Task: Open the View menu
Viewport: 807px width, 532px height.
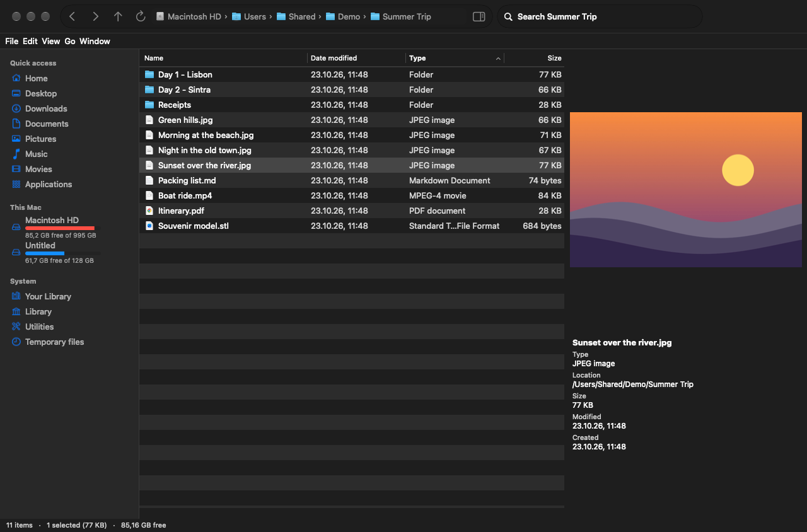Action: coord(51,41)
